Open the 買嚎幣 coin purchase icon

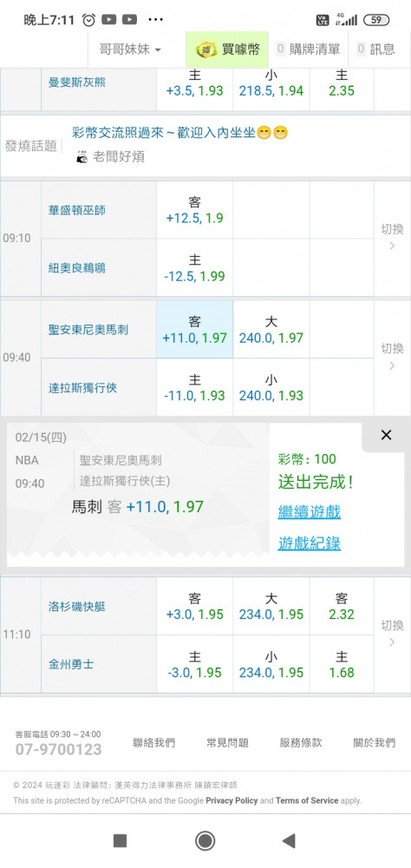206,49
